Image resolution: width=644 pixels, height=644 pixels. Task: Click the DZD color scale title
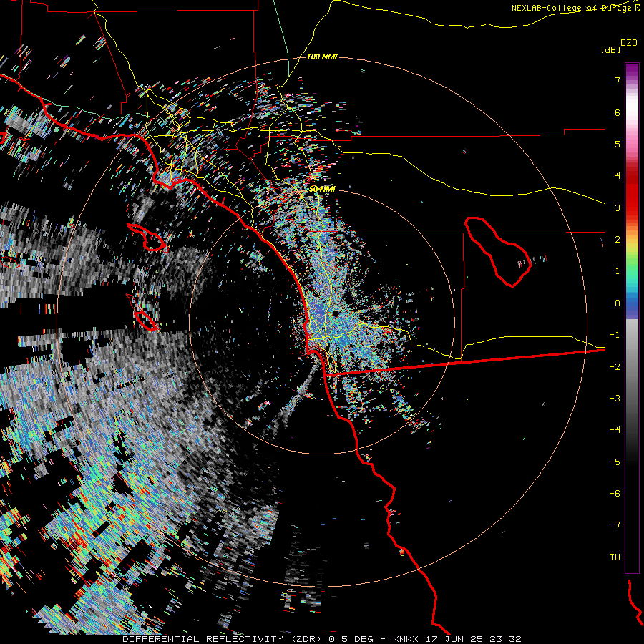pyautogui.click(x=629, y=43)
